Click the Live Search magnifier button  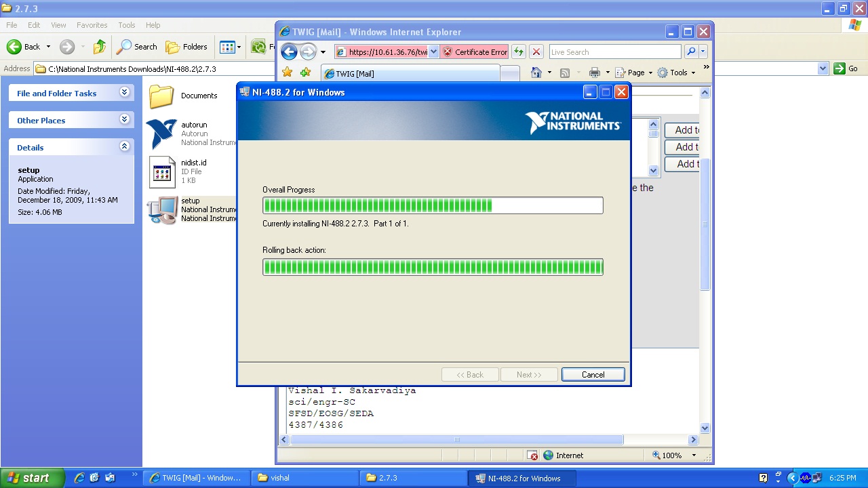[691, 52]
